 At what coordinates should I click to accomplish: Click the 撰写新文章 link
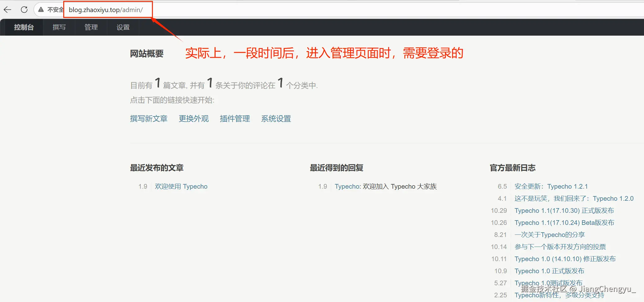[x=149, y=119]
